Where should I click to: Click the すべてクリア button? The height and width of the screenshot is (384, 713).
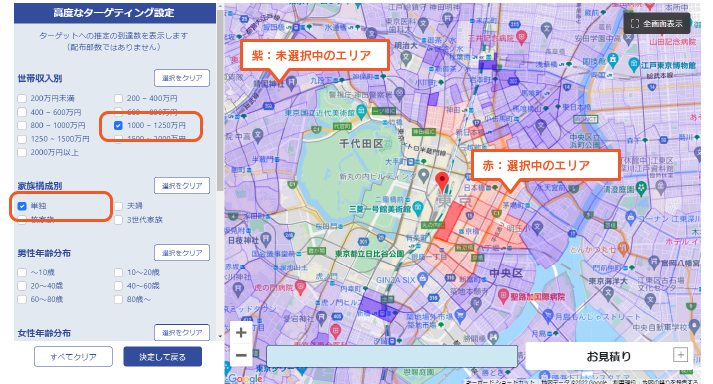73,357
